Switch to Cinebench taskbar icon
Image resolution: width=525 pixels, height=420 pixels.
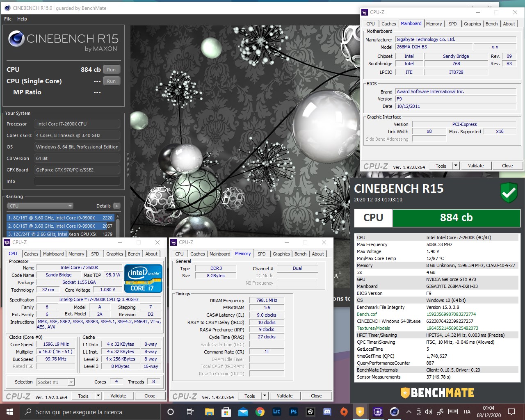394,412
